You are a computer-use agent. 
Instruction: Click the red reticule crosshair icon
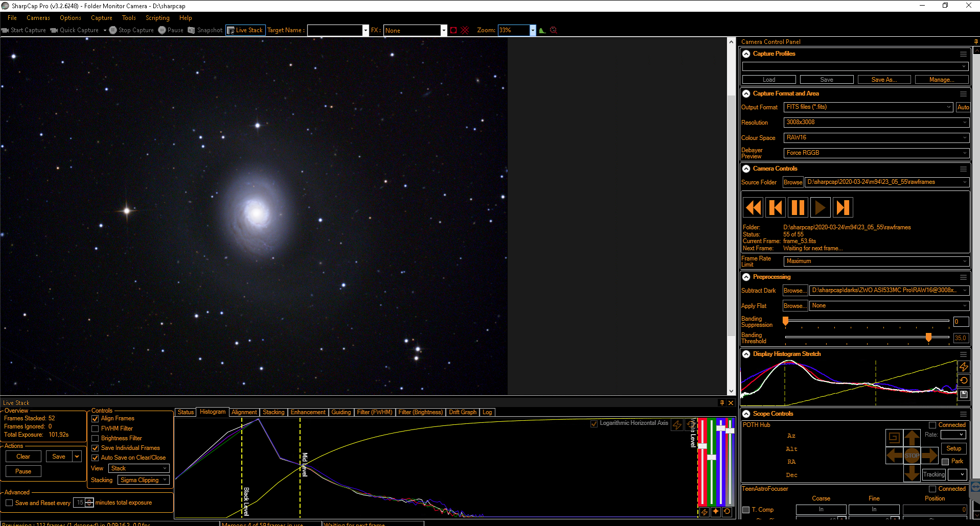coord(465,30)
